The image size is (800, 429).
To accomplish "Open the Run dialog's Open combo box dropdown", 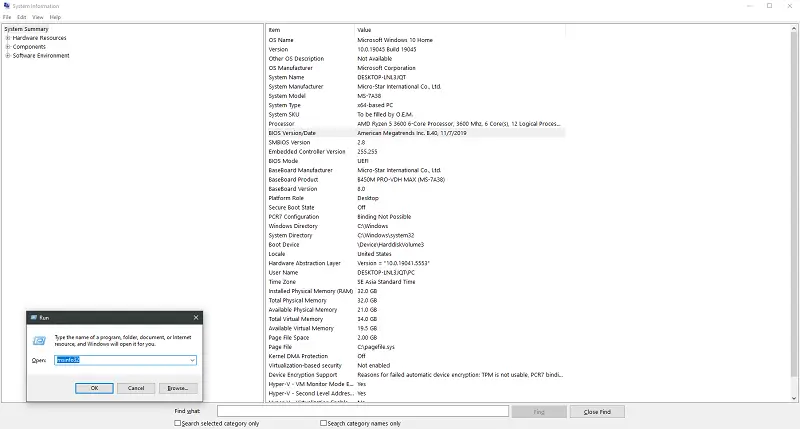I will 192,360.
